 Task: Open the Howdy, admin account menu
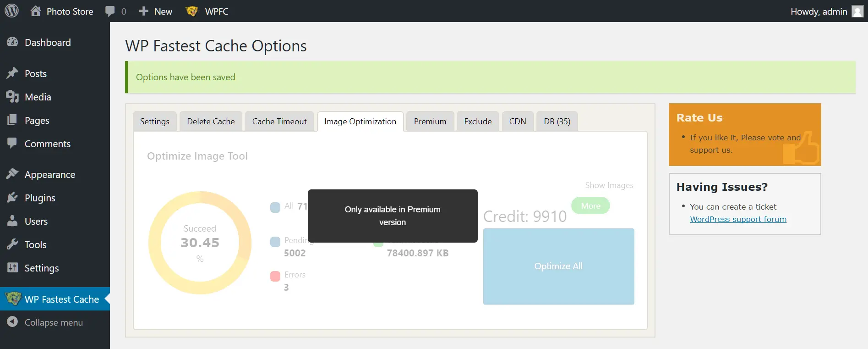coord(819,11)
